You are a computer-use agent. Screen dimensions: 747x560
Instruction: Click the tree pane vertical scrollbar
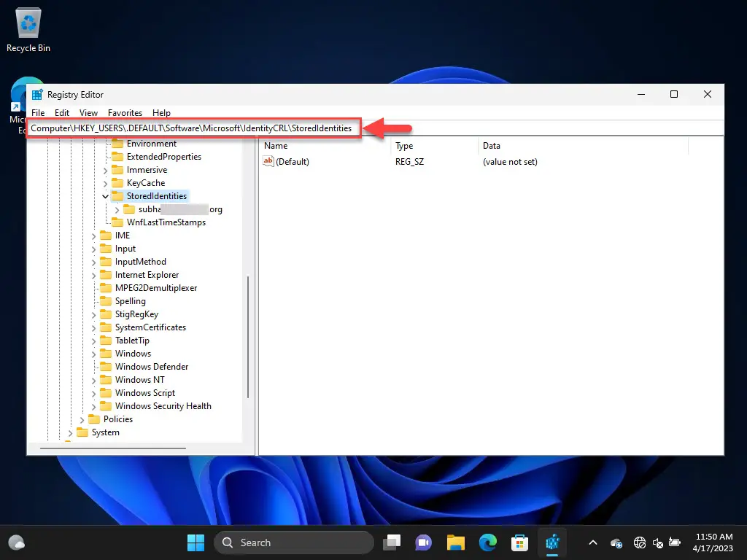(248, 337)
